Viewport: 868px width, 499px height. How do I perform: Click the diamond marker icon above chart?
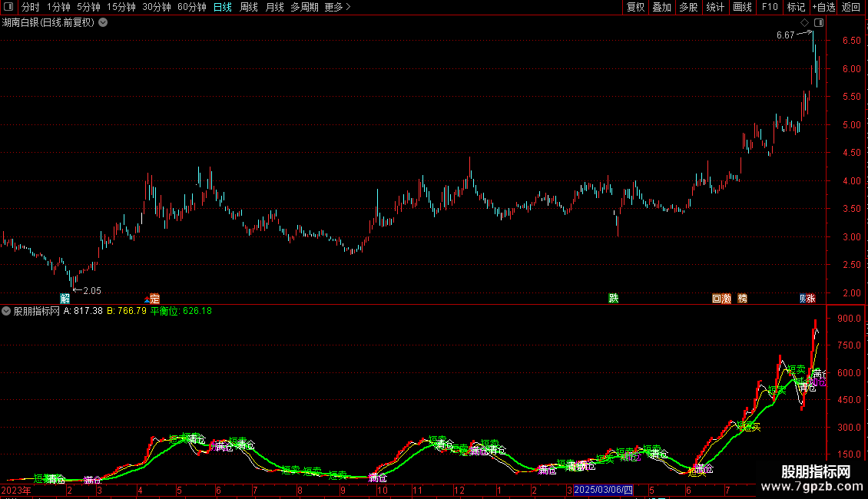tap(805, 23)
